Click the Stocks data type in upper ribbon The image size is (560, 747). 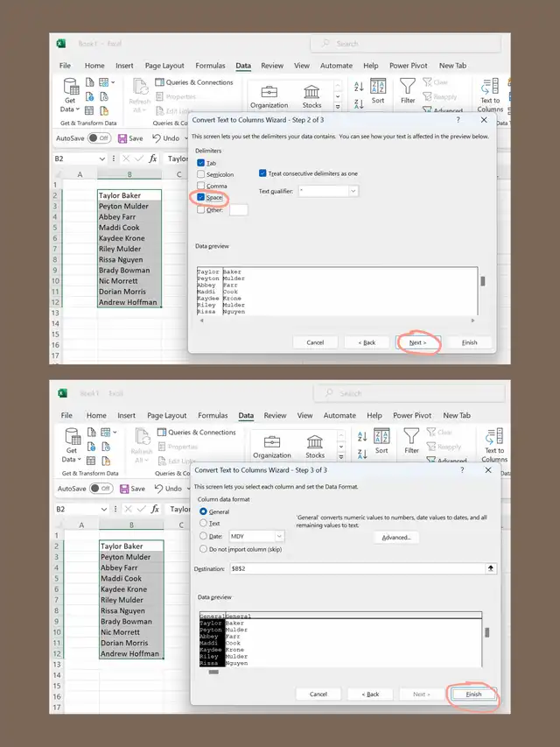click(311, 95)
